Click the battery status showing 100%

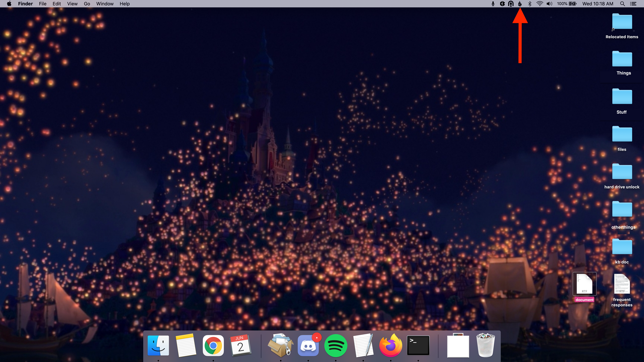point(567,4)
